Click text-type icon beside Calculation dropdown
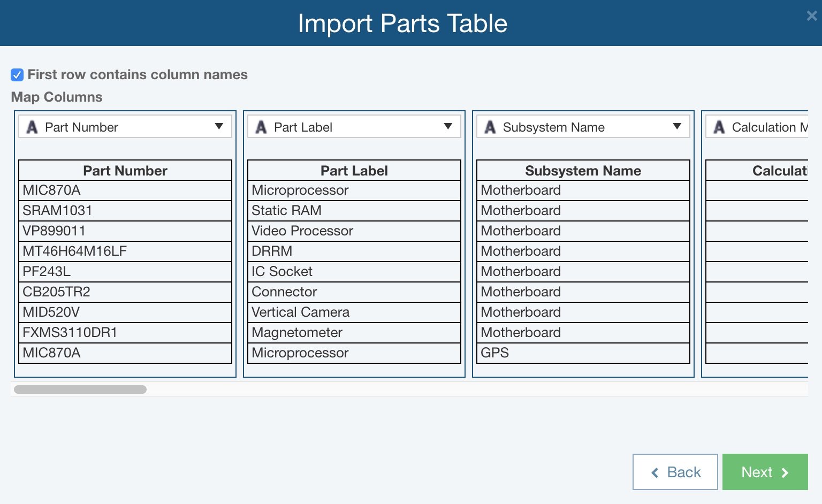The image size is (822, 504). 719,127
